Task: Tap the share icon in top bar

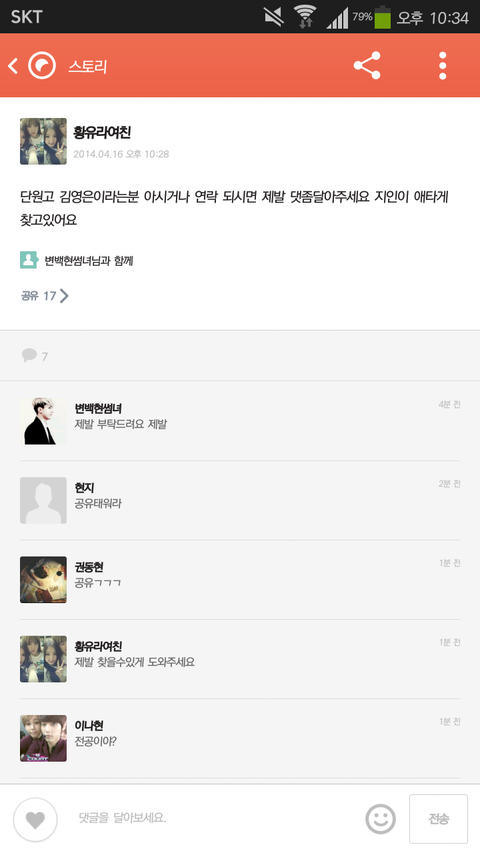Action: click(x=367, y=66)
